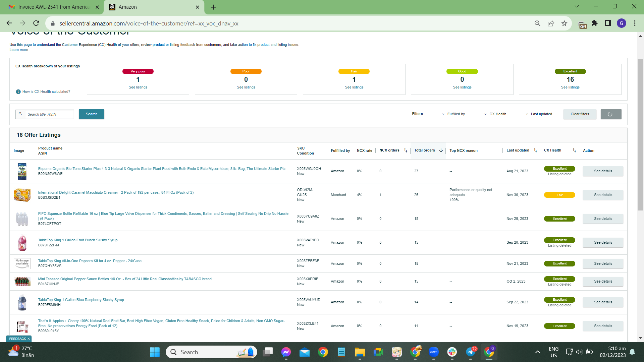Screen dimensions: 644x362
Task: Open Zoom from the taskbar
Action: [x=433, y=352]
